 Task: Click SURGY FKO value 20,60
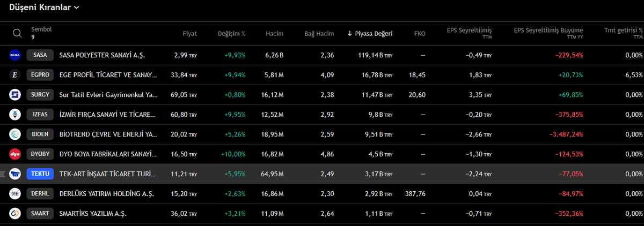pyautogui.click(x=417, y=95)
